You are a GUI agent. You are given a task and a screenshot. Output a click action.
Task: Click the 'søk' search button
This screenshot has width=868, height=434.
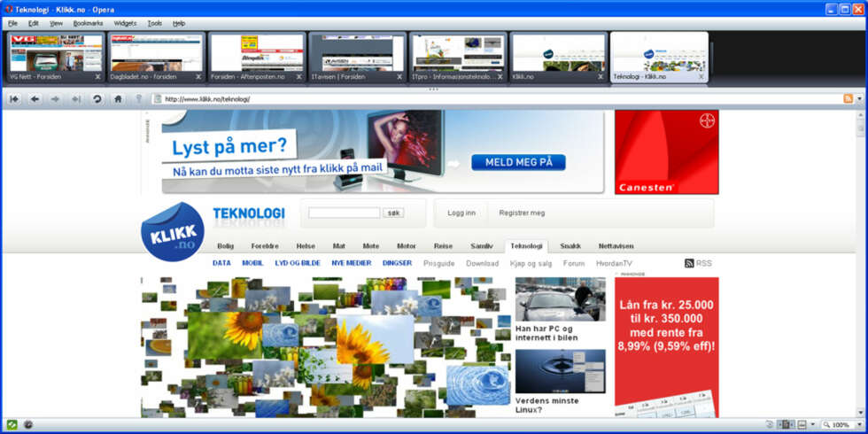[x=393, y=213]
